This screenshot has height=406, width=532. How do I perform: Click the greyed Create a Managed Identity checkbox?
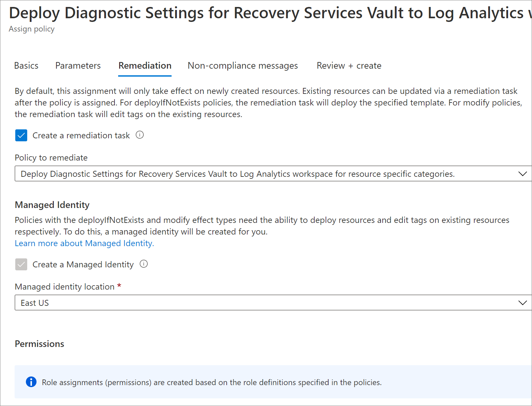21,264
